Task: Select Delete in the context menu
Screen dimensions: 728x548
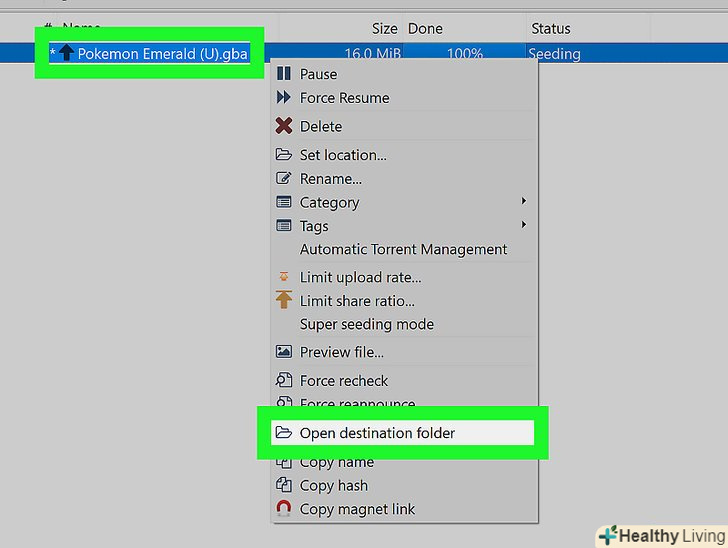Action: pos(404,126)
